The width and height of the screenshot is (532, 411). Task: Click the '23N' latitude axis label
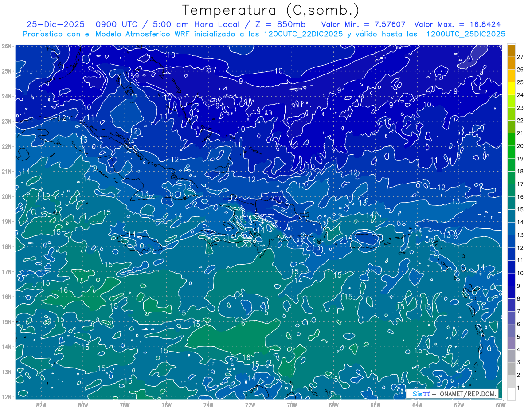click(x=6, y=121)
